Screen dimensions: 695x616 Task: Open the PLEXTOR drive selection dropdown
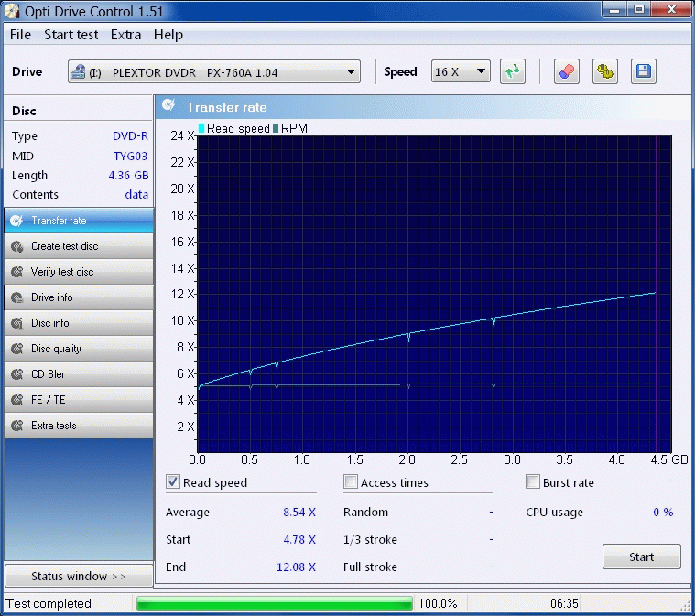pos(213,71)
